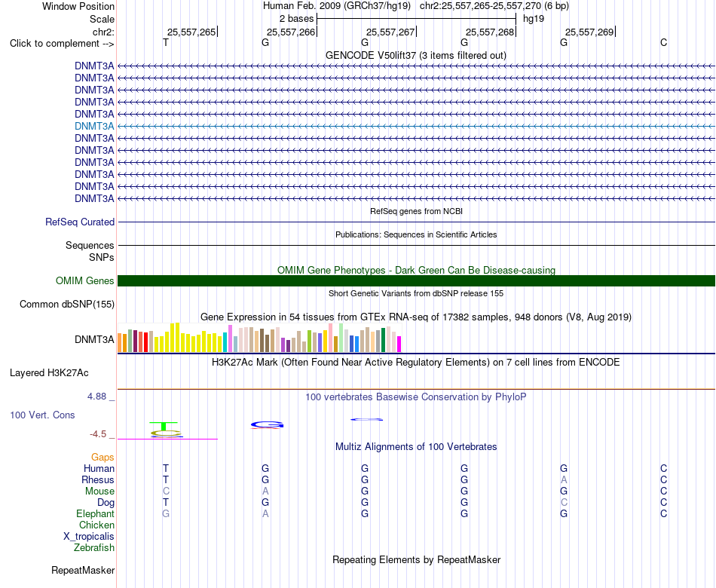Click the 25,557,269 position marker
The image size is (716, 588).
589,32
